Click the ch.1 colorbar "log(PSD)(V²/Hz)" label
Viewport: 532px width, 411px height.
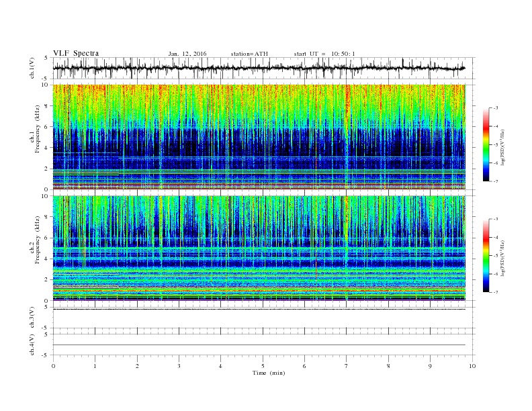(503, 148)
